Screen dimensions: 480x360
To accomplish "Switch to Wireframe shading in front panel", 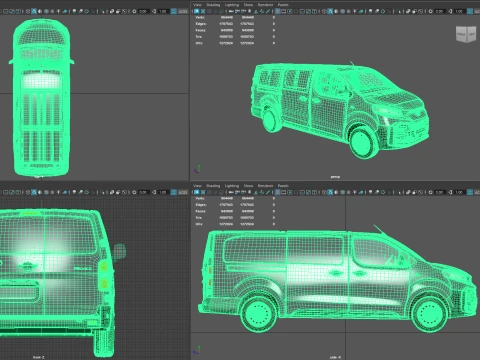I will [x=28, y=192].
